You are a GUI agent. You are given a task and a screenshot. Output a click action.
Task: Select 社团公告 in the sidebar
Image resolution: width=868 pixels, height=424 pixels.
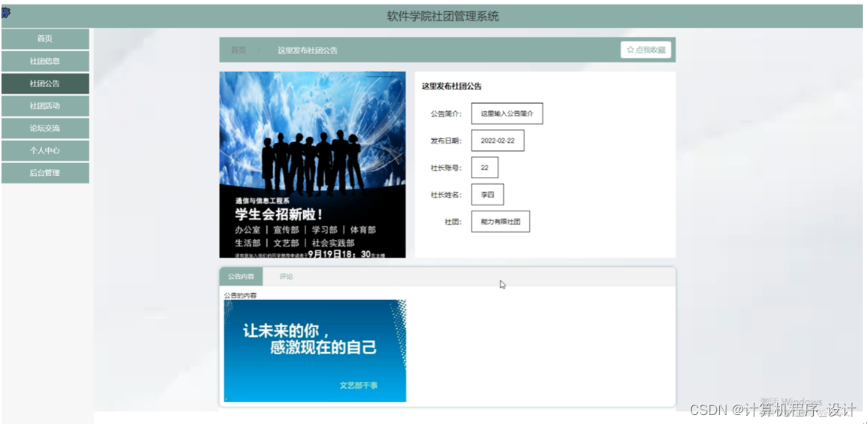coord(45,83)
